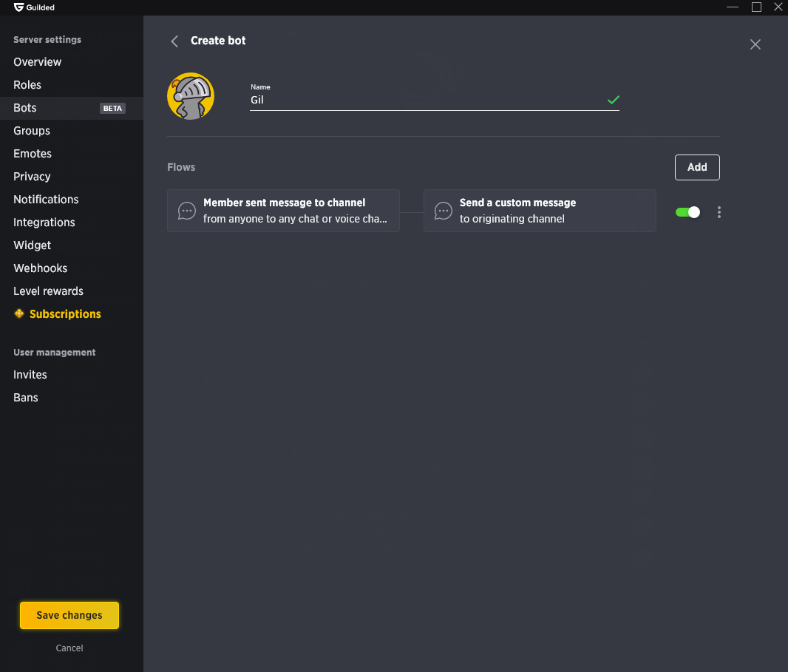Open the flow's three-dot options menu
Image resolution: width=788 pixels, height=672 pixels.
click(x=719, y=212)
